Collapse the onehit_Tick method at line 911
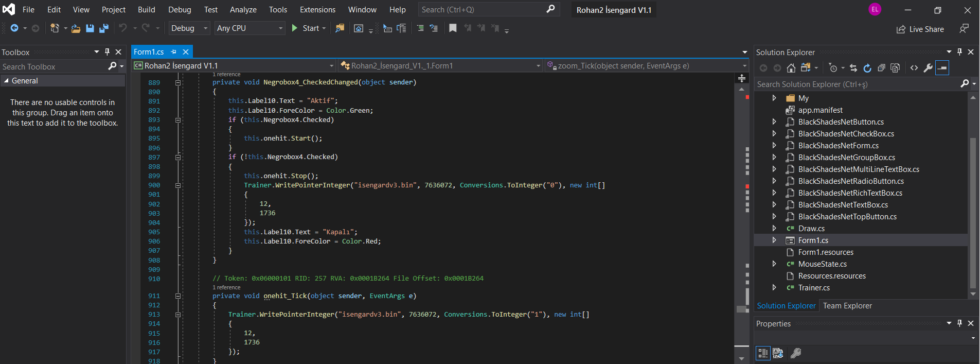 point(178,296)
